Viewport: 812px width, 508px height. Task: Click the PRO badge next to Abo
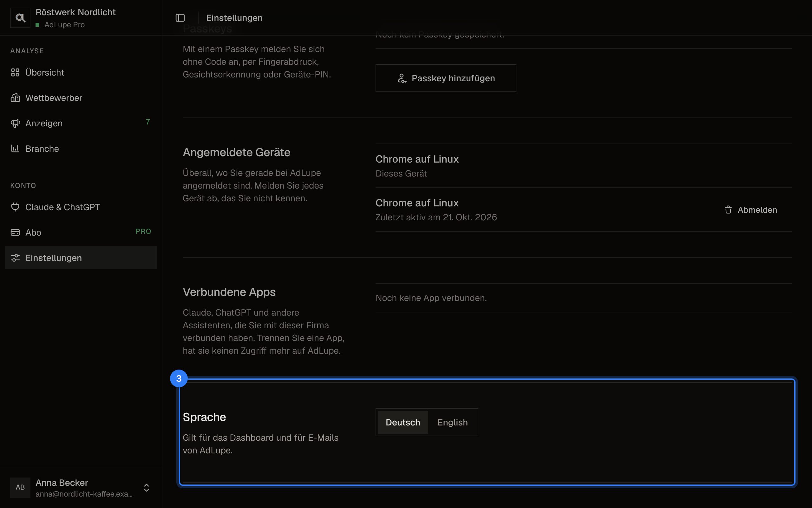click(x=143, y=231)
